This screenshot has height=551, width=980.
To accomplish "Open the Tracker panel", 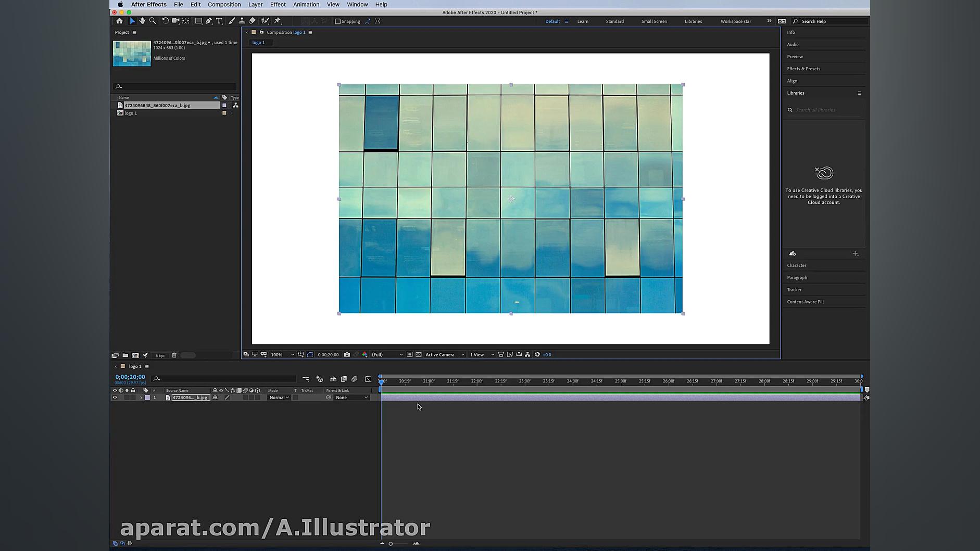I will click(x=794, y=290).
